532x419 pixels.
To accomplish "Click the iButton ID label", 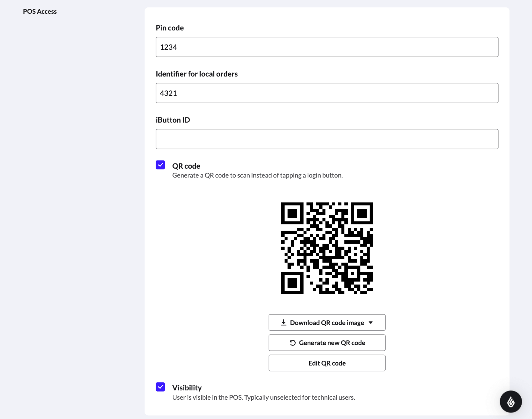I will point(173,120).
